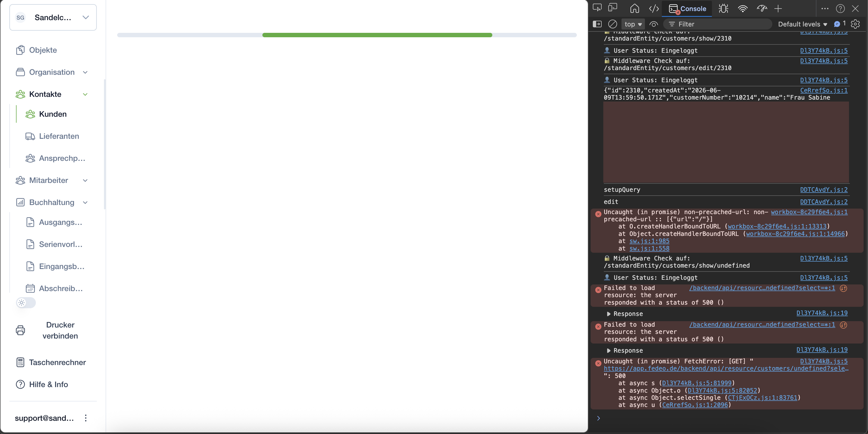Image resolution: width=868 pixels, height=434 pixels.
Task: Click the Organisation briefcase icon
Action: (20, 72)
